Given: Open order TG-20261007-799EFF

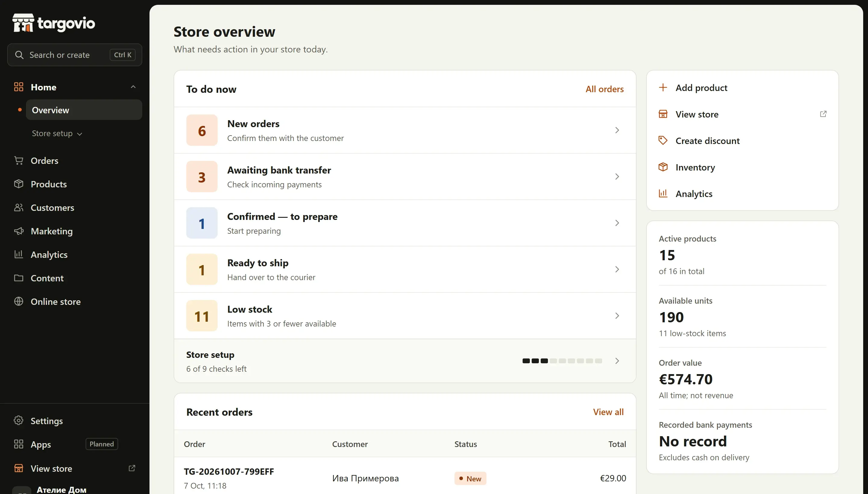Looking at the screenshot, I should (229, 472).
